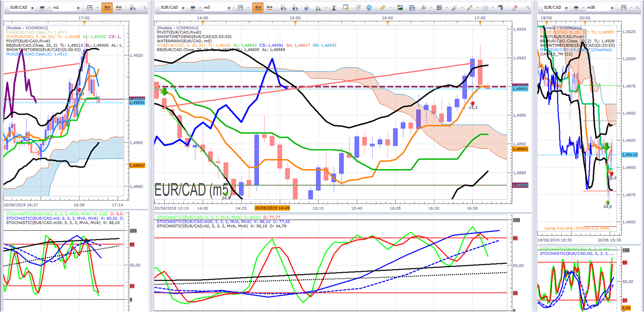Toggle the Ask price button in the m5 chart
This screenshot has height=312, width=644.
click(x=270, y=8)
